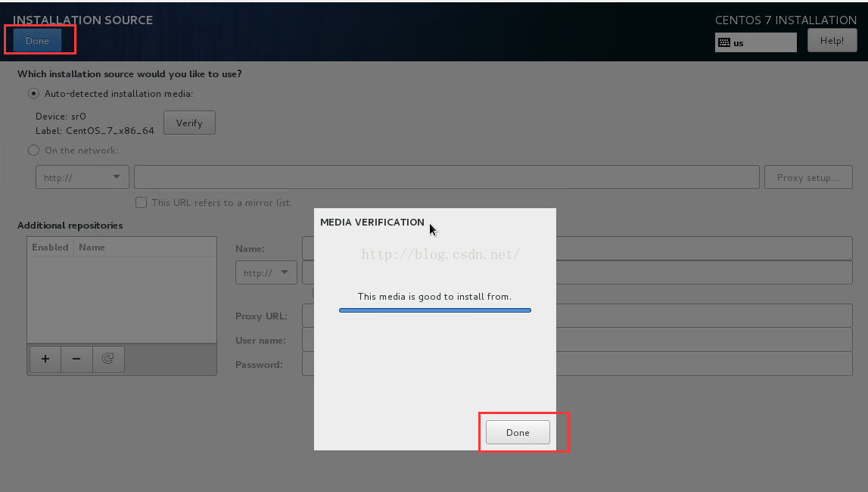Click the Enabled column header
Viewport: 868px width, 492px height.
[50, 248]
